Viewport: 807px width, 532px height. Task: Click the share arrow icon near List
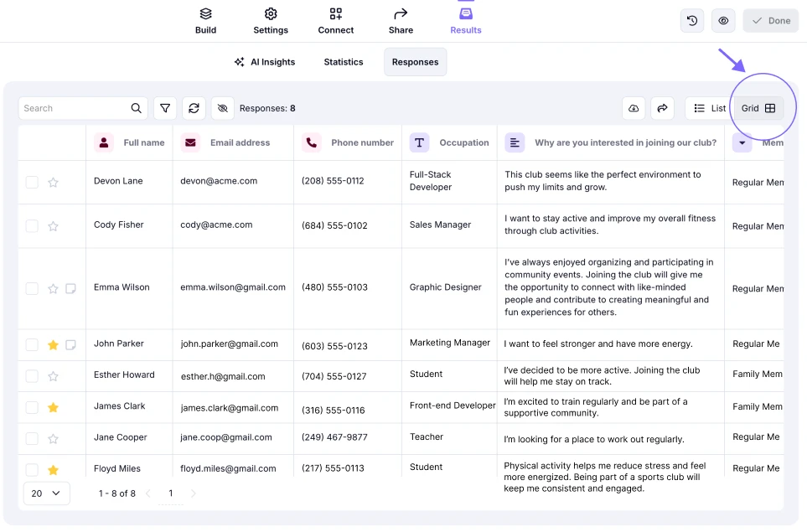662,108
